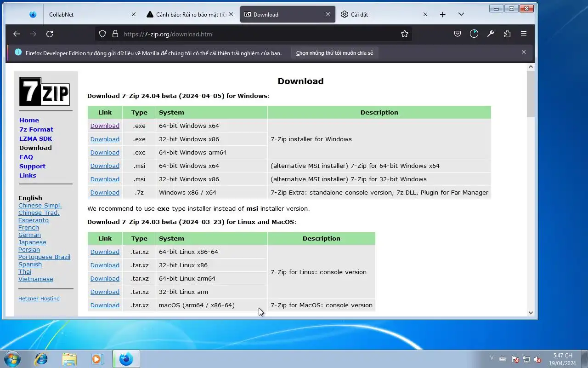
Task: Click the page scrollbar down arrow
Action: pos(531,312)
